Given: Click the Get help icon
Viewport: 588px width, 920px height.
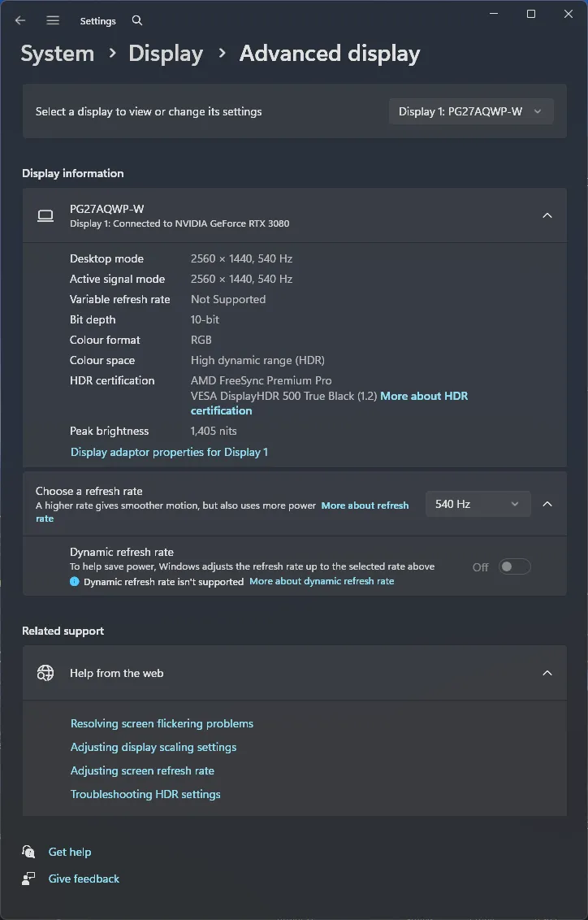Looking at the screenshot, I should pyautogui.click(x=29, y=852).
